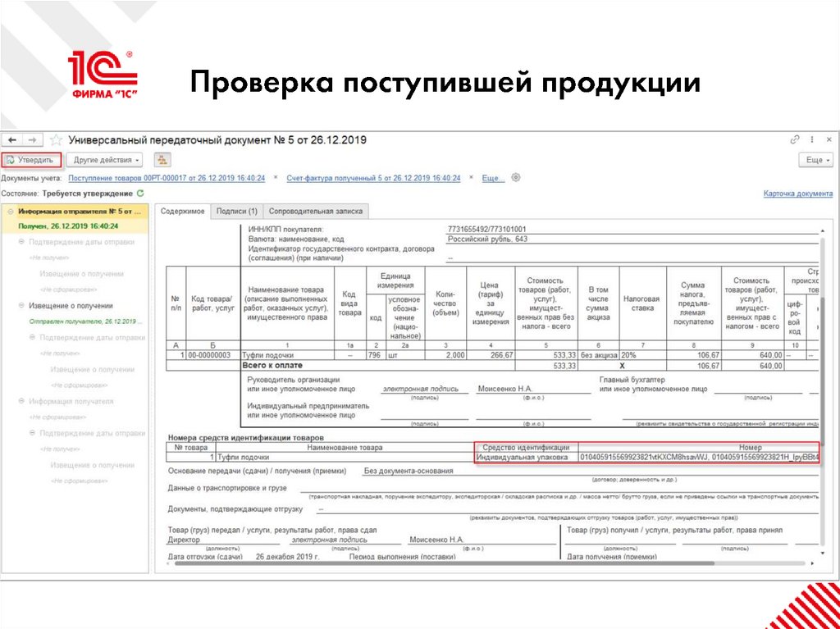Viewport: 840px width, 629px height.
Task: Open the Другие действия dropdown
Action: 104,160
